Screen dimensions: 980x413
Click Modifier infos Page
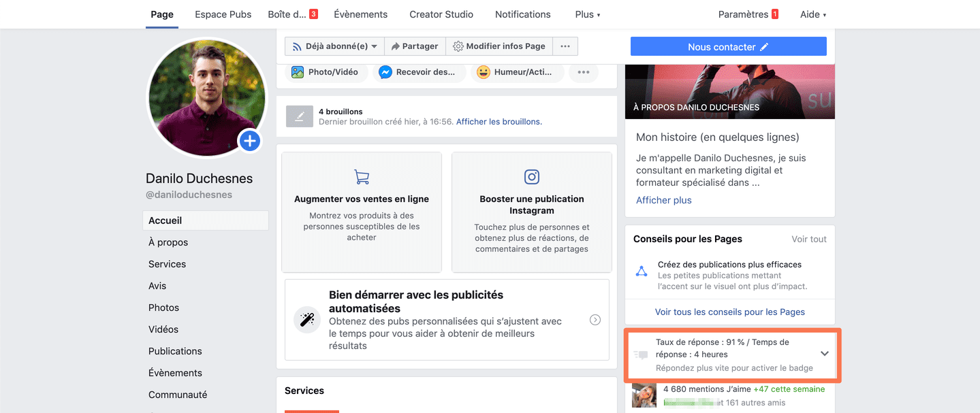click(x=499, y=46)
